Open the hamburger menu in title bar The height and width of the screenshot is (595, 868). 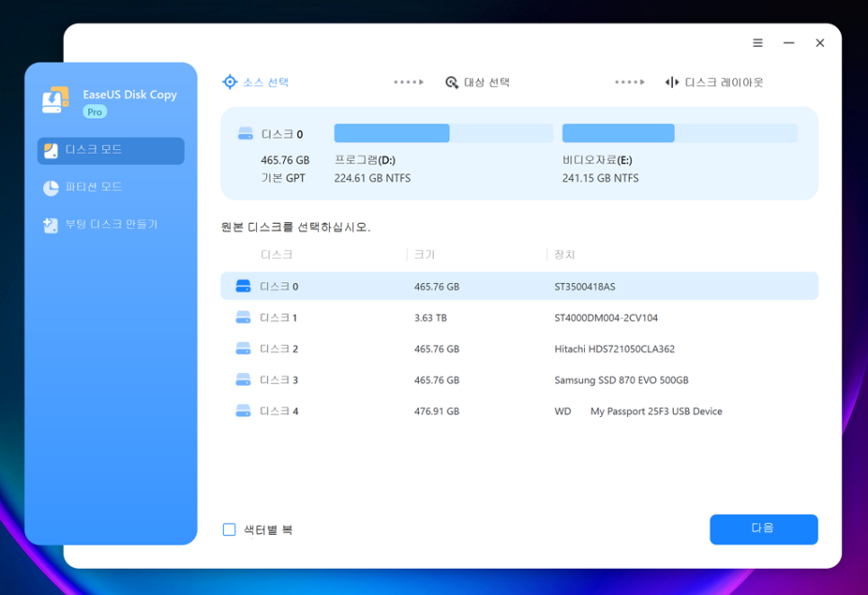(x=757, y=42)
